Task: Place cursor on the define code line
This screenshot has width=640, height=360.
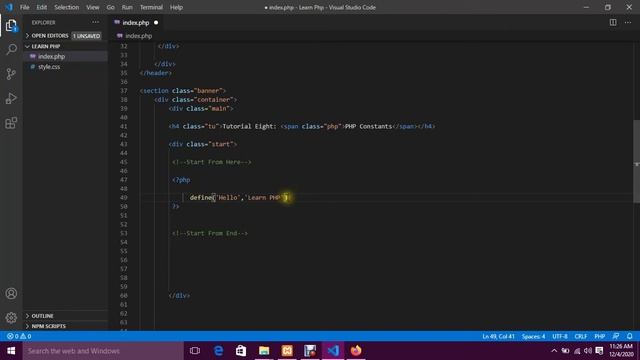Action: (238, 198)
